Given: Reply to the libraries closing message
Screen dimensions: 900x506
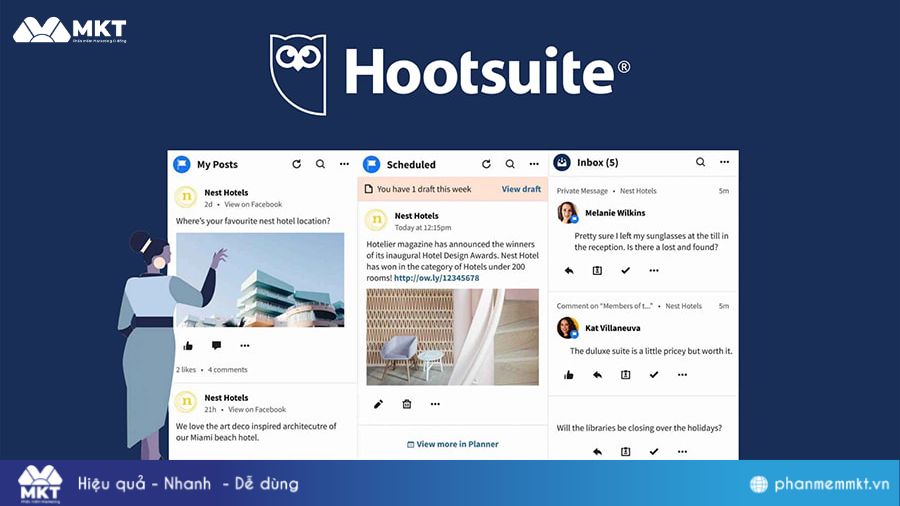Looking at the screenshot, I should tap(598, 451).
